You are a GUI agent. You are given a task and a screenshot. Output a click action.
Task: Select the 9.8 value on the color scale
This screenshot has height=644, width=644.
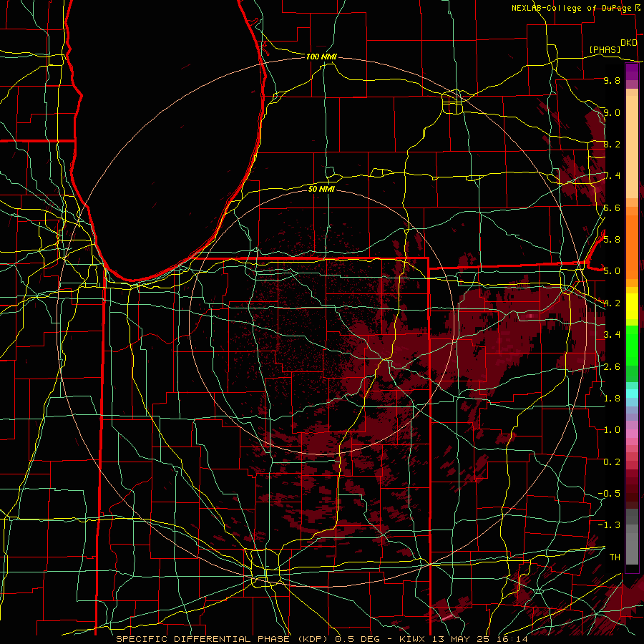tap(612, 80)
